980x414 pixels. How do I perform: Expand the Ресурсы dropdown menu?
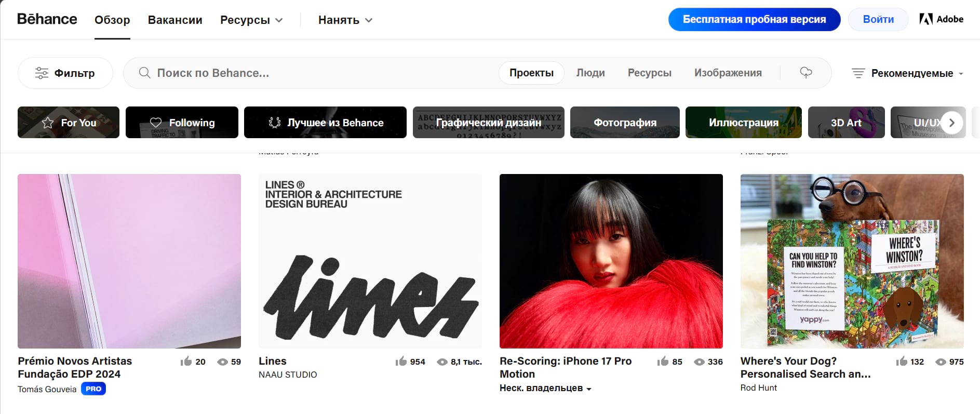[x=251, y=20]
